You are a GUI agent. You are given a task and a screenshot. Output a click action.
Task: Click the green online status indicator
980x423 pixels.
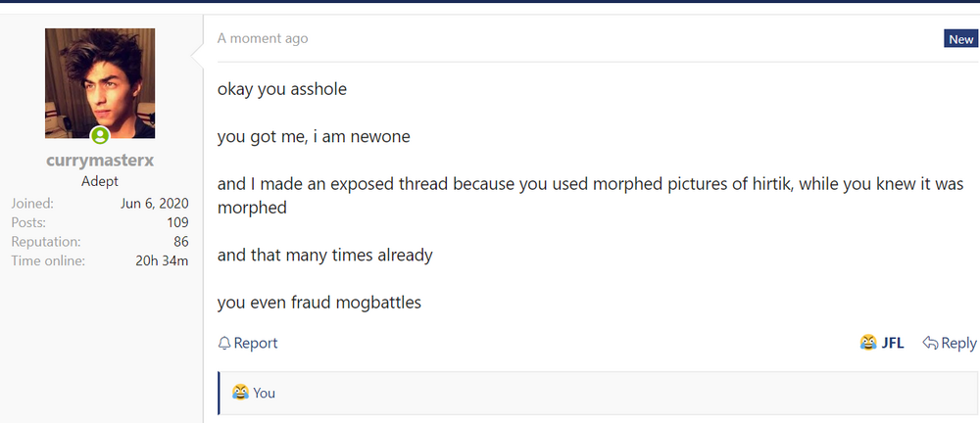coord(99,135)
